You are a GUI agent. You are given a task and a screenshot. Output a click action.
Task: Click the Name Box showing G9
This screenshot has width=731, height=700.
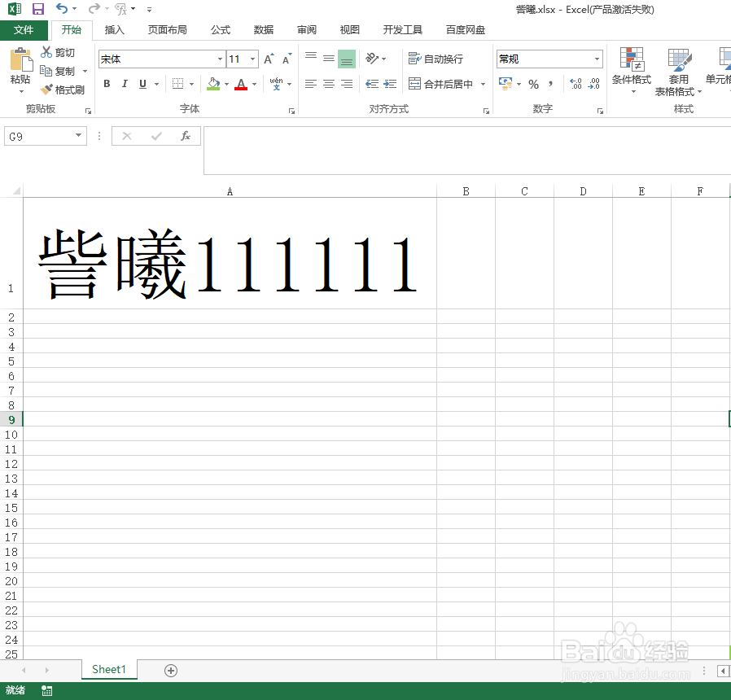pyautogui.click(x=39, y=136)
